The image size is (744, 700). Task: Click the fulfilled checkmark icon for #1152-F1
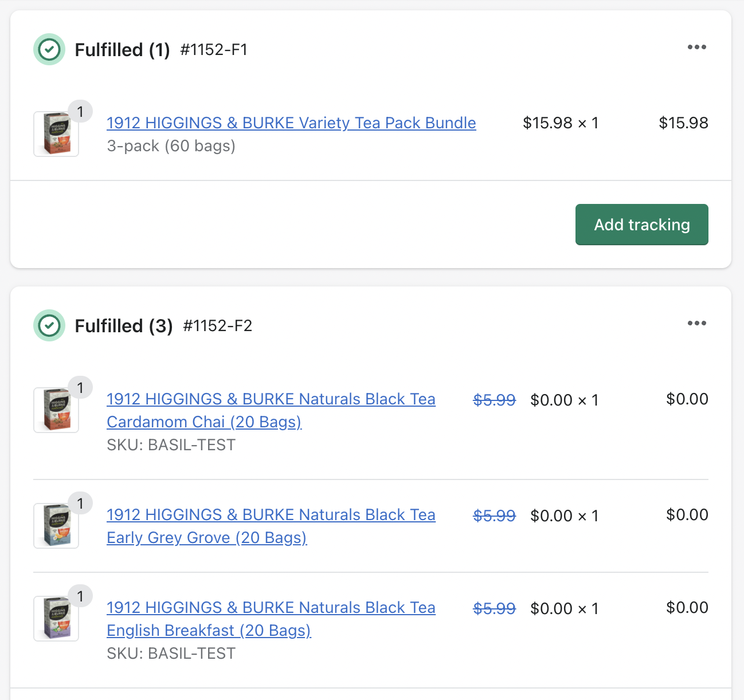[x=49, y=49]
